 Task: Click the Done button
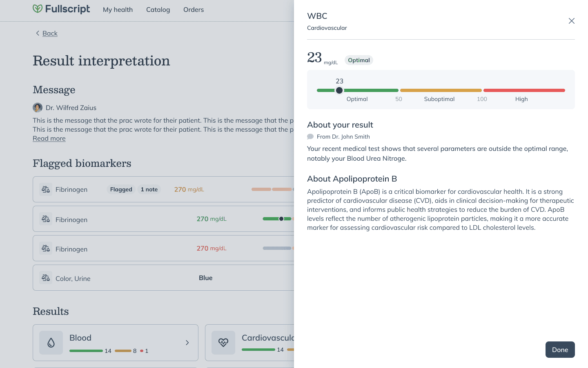pos(560,350)
